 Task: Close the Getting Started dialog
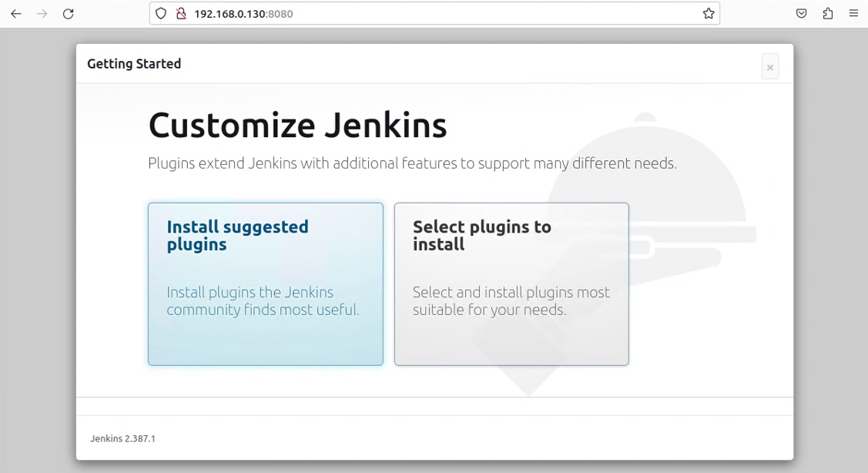(x=769, y=67)
